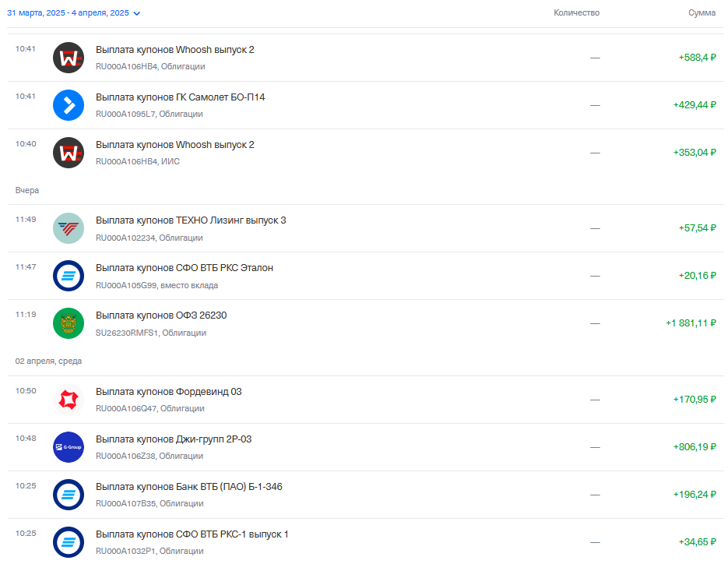
Task: Click the G-Group logo icon
Action: (x=69, y=447)
